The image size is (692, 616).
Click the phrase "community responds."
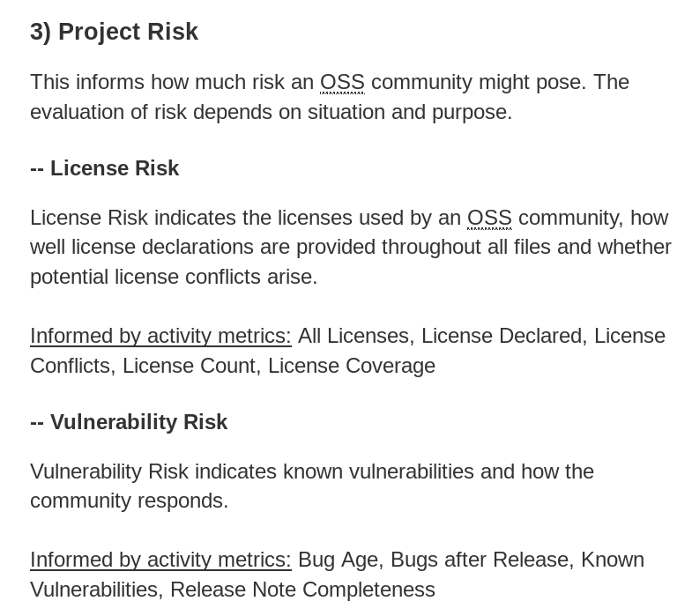(x=129, y=501)
